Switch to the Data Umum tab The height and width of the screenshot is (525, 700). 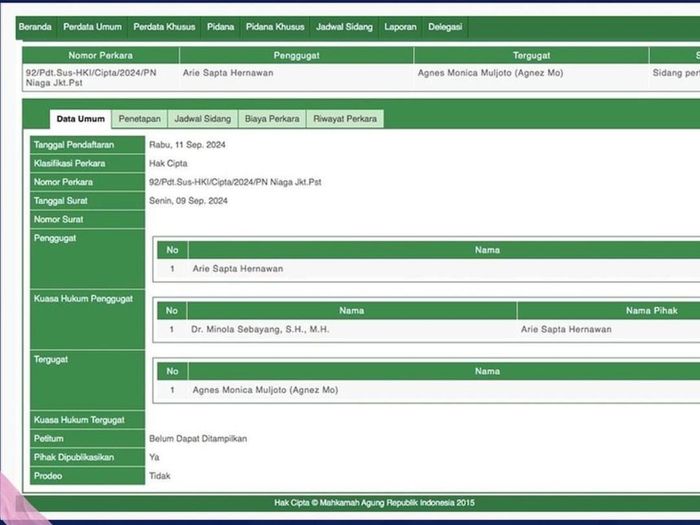80,119
